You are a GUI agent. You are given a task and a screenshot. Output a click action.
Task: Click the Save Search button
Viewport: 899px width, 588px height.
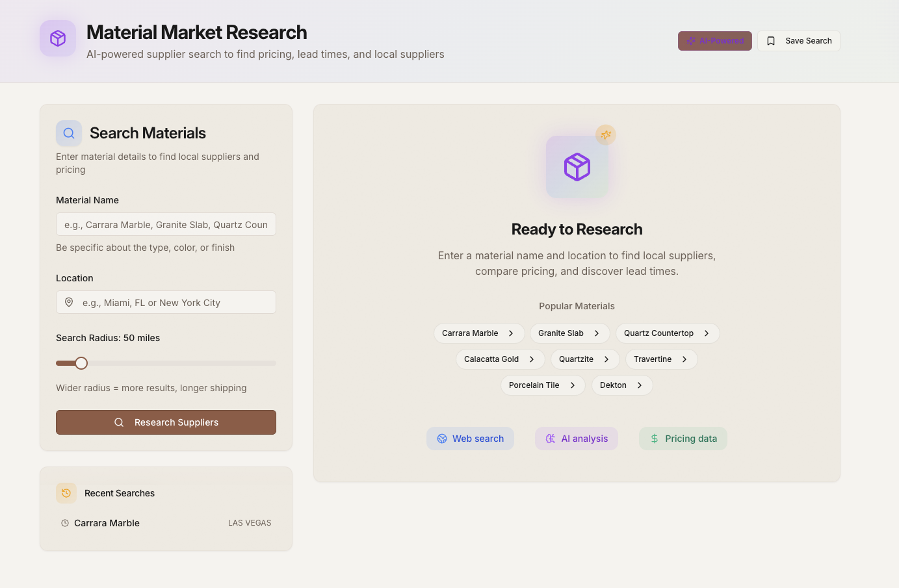click(799, 41)
